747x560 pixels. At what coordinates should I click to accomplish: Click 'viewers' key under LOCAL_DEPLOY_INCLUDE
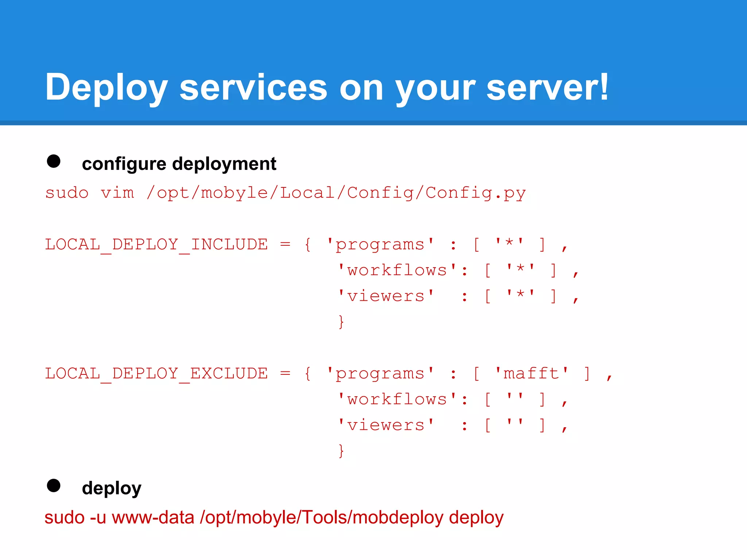click(x=386, y=296)
